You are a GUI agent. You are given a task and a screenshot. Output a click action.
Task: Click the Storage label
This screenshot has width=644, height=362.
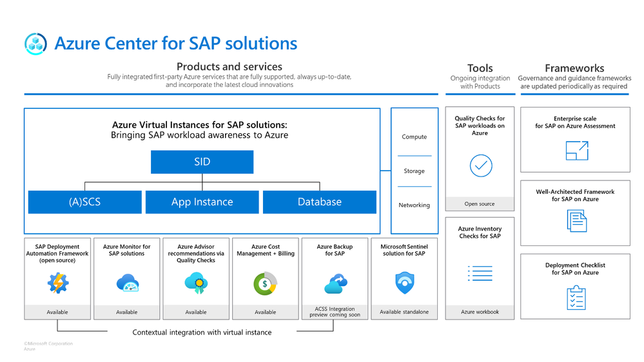[x=415, y=171]
